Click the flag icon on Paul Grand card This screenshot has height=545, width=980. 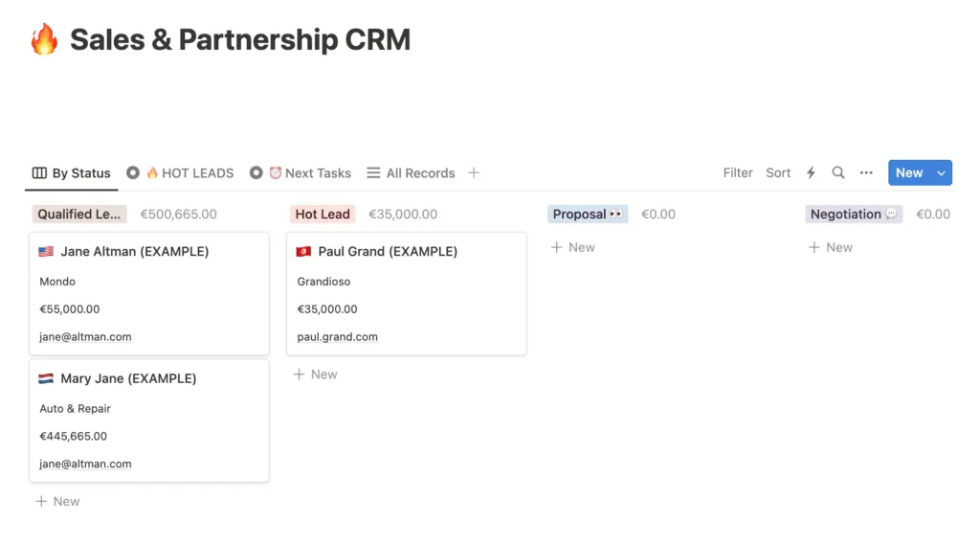(303, 252)
